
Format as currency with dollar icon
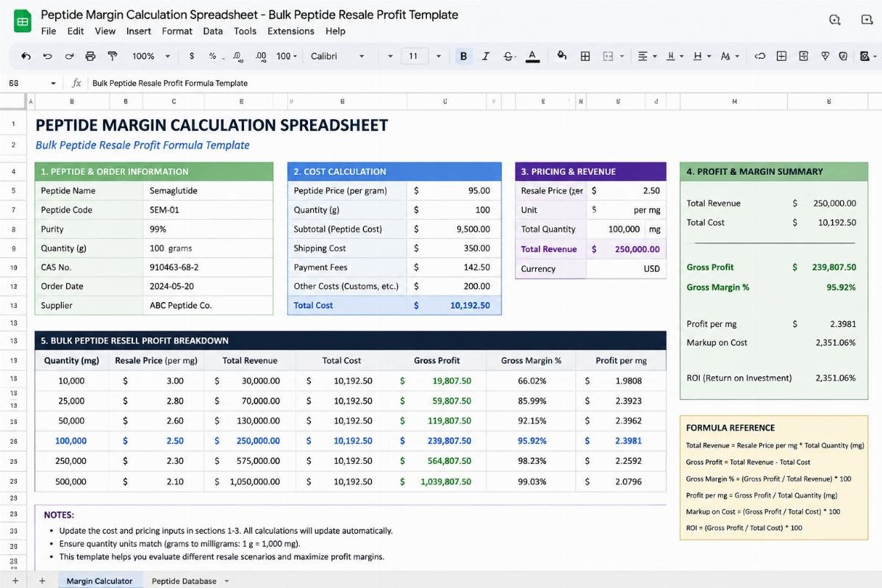pos(192,56)
